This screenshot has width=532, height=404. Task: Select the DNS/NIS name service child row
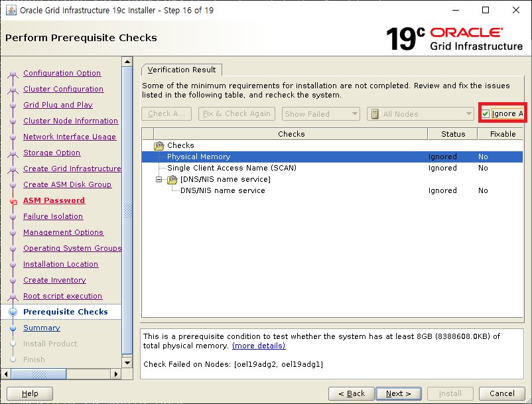pos(332,190)
